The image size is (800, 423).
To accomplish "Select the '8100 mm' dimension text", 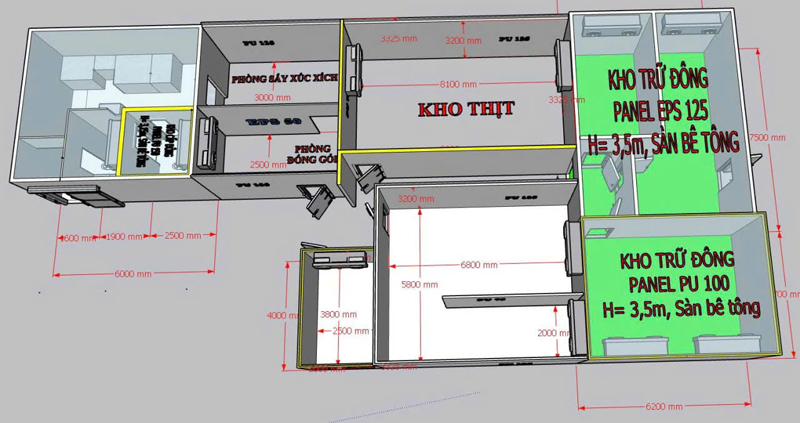I will pos(458,84).
